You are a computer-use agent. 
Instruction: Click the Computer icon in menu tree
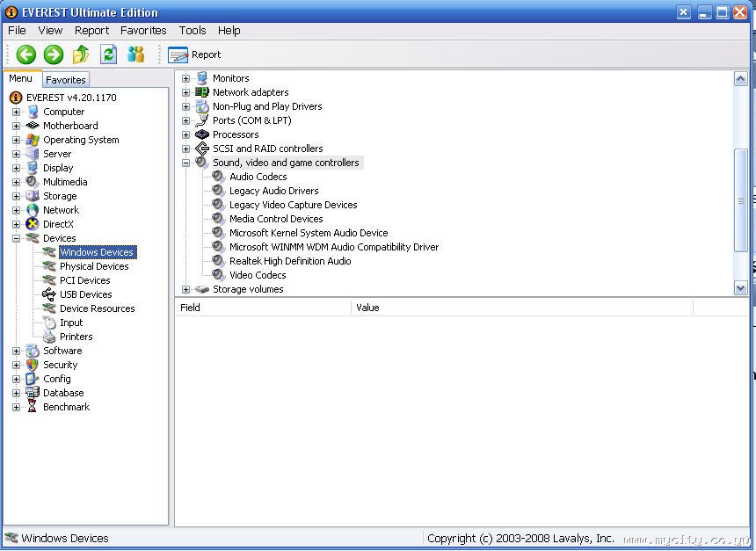(33, 112)
